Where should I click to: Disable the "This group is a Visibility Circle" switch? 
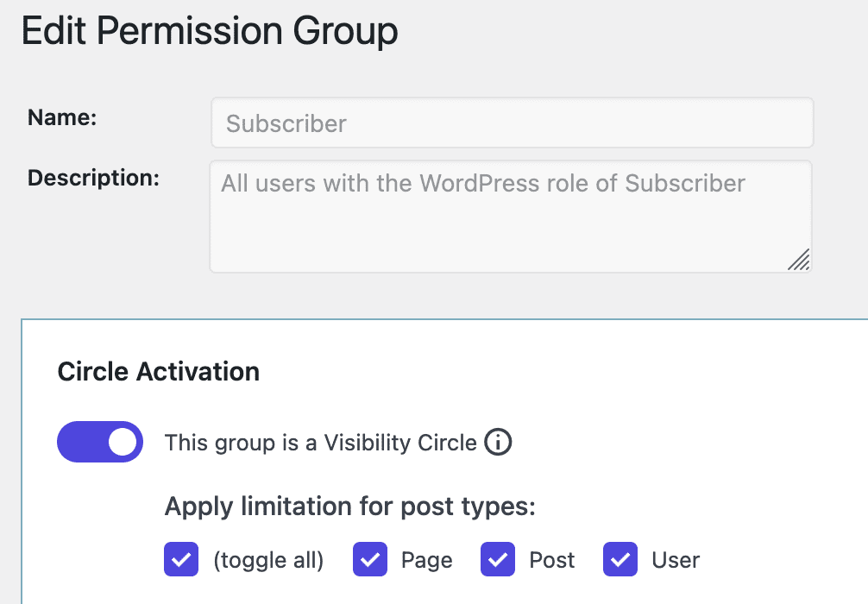click(x=99, y=442)
